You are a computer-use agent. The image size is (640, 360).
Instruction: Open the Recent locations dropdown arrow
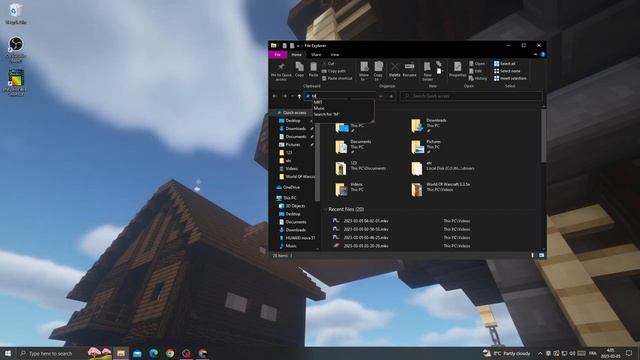tap(292, 96)
